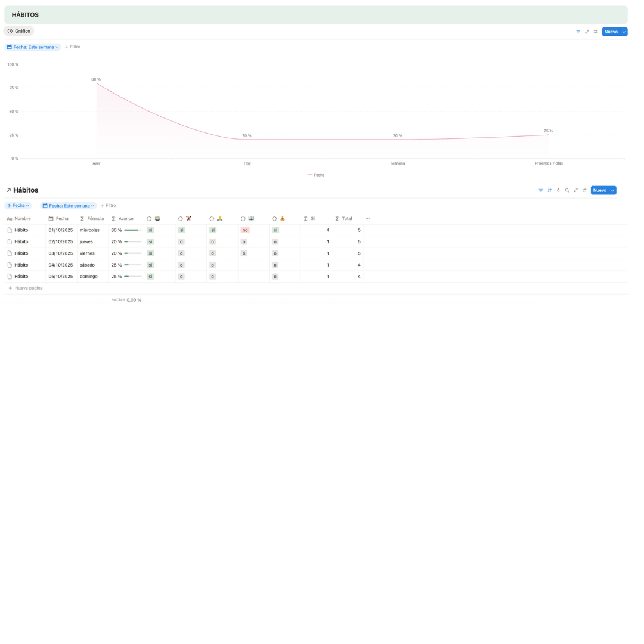Screen dimensions: 644x644
Task: Click the 25 % progress bar in domingo row
Action: tap(132, 277)
